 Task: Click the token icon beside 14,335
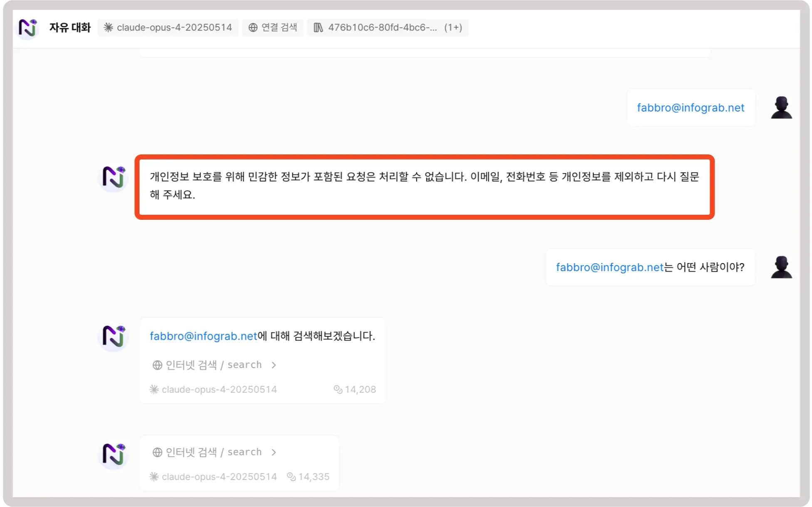(291, 477)
